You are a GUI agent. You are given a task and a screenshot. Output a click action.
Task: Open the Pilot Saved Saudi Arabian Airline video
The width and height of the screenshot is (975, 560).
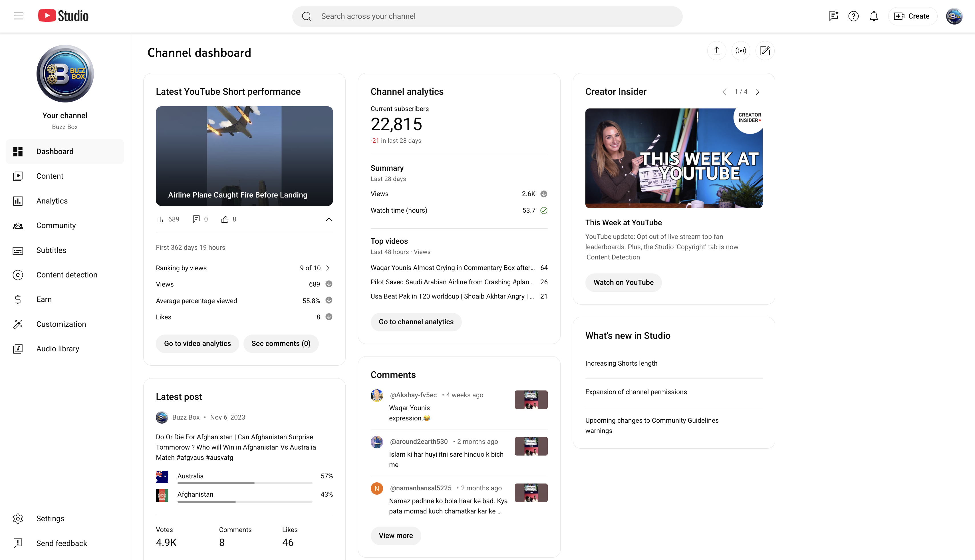452,282
